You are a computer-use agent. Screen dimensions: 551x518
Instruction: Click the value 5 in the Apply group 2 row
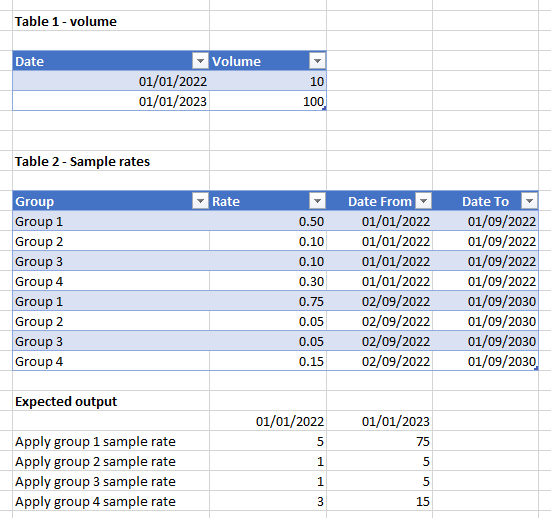click(x=380, y=461)
